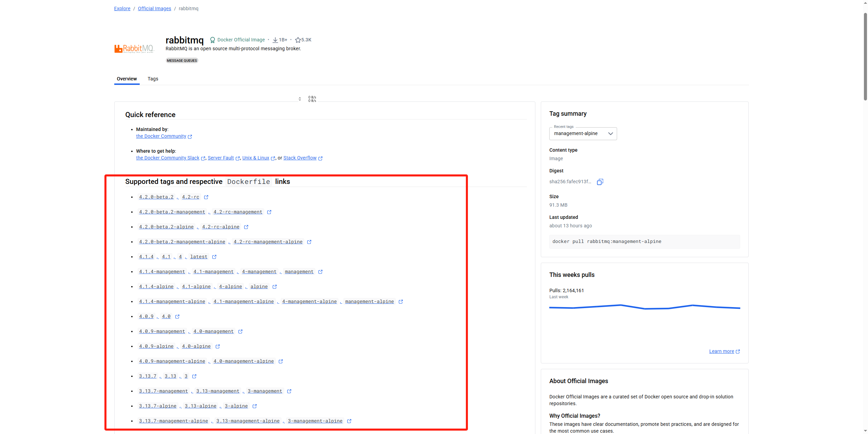This screenshot has height=434, width=868.
Task: Click the MESSAGE QUEUES category badge
Action: tap(182, 60)
